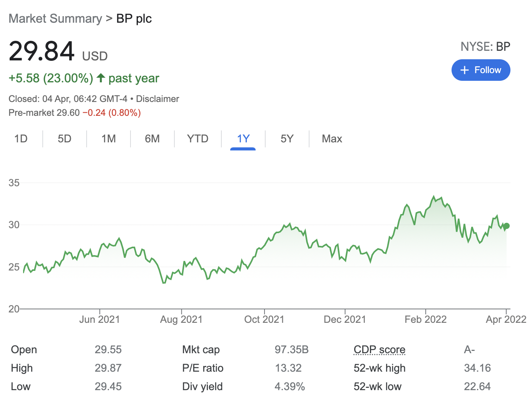Click the Oct 2021 axis label
This screenshot has width=532, height=404.
click(264, 319)
